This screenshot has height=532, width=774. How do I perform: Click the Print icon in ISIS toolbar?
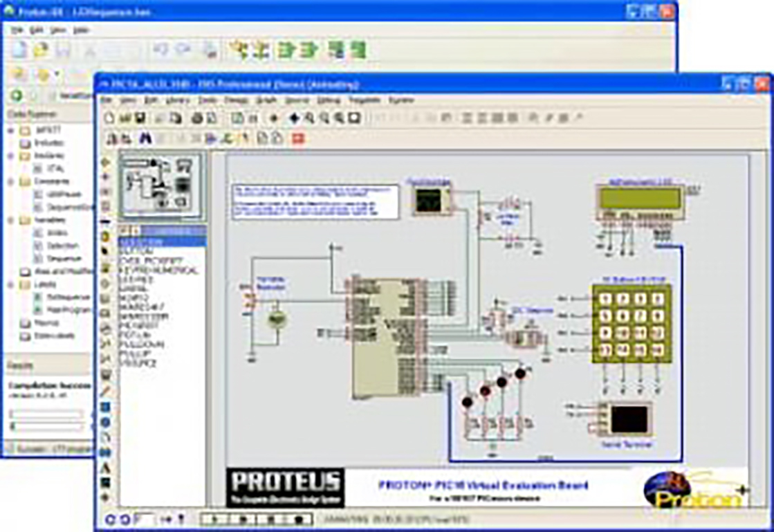click(x=197, y=118)
